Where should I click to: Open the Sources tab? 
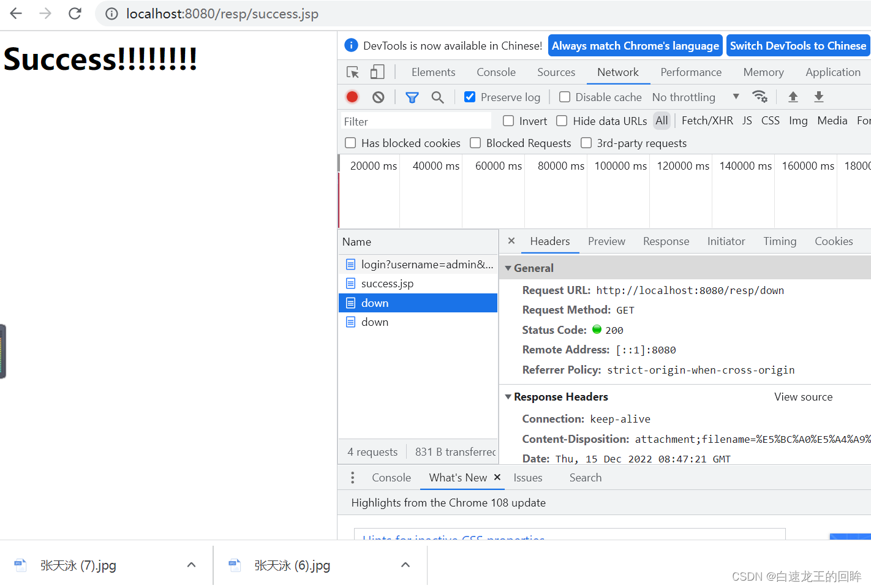[556, 72]
